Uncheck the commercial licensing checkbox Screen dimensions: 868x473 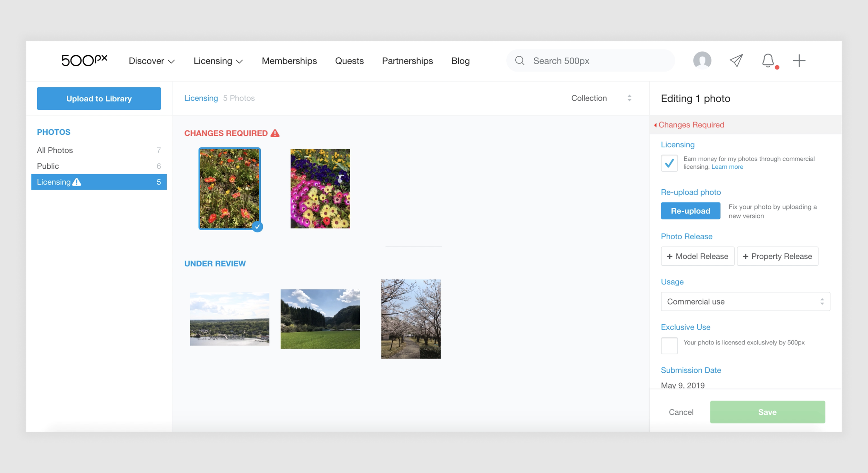669,163
